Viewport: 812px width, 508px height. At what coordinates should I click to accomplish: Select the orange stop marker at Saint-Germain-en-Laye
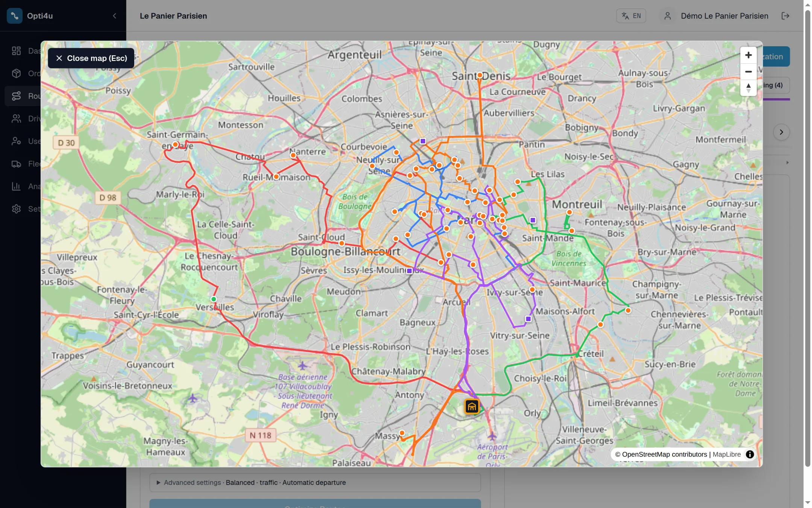175,144
